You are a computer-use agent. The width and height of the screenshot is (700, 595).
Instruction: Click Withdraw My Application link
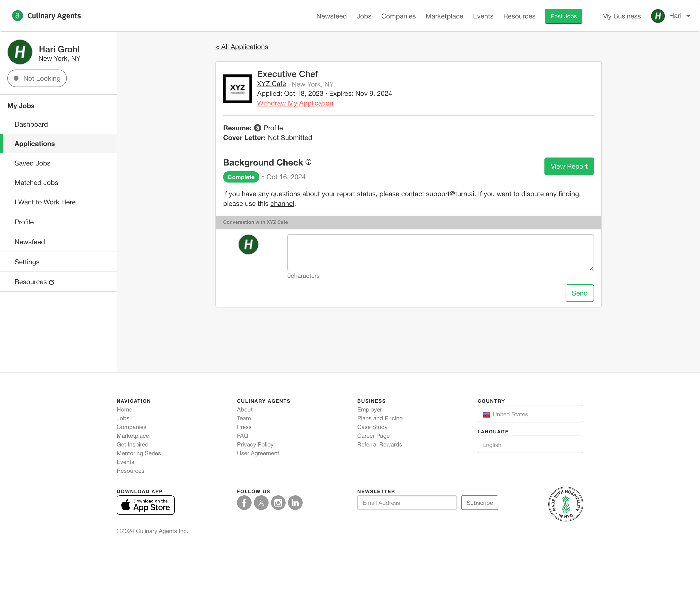295,103
